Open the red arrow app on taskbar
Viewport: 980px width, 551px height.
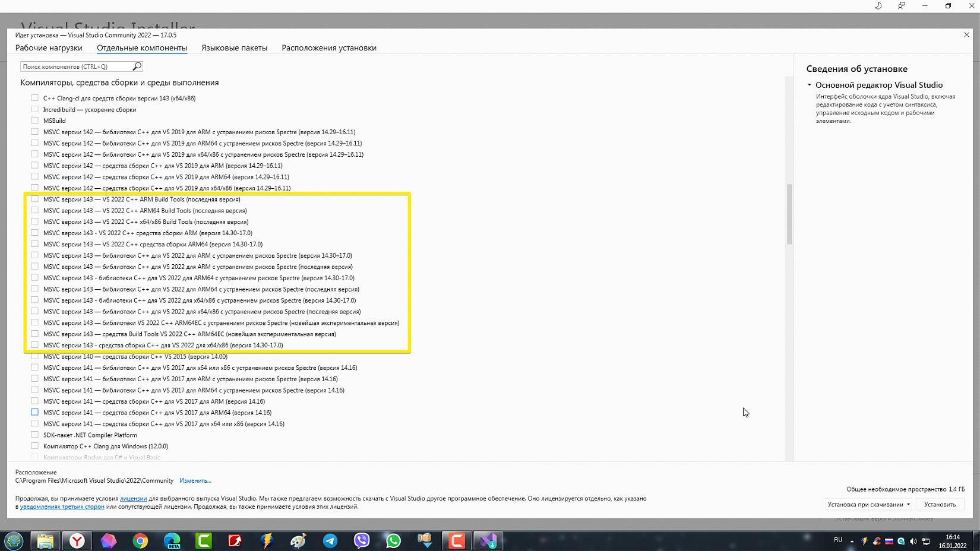[x=235, y=541]
